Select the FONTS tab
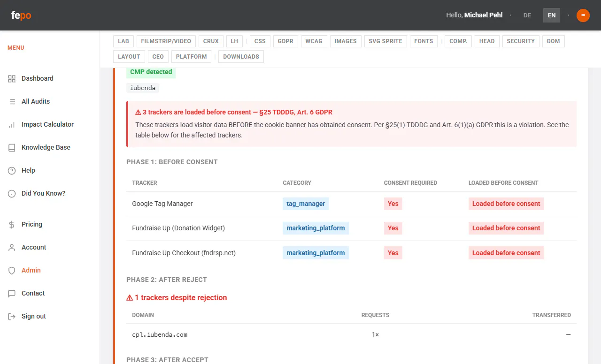 tap(424, 41)
